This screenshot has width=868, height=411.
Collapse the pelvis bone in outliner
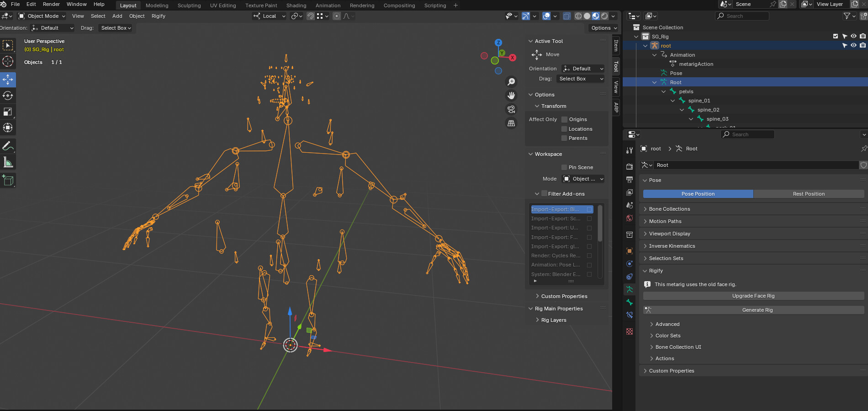point(664,91)
